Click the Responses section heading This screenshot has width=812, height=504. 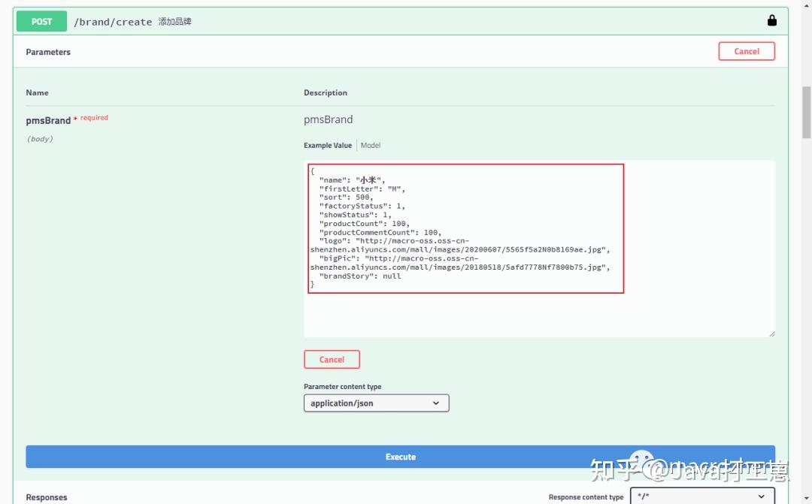(x=47, y=496)
